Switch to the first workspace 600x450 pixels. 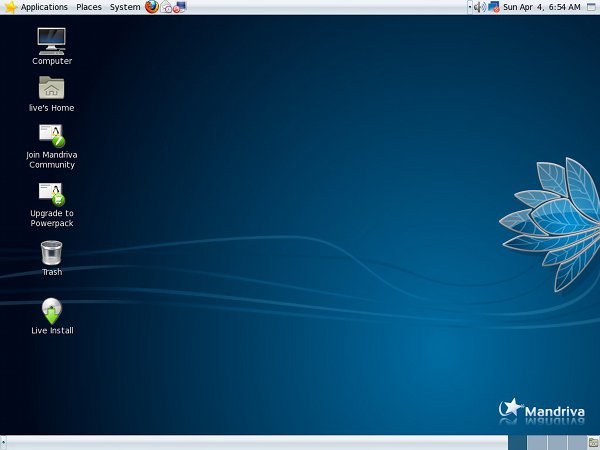518,443
